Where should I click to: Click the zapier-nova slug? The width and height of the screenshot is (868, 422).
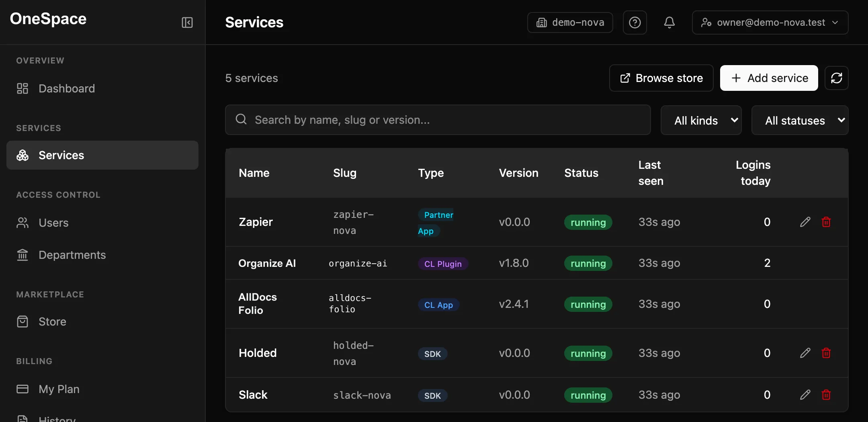click(353, 222)
